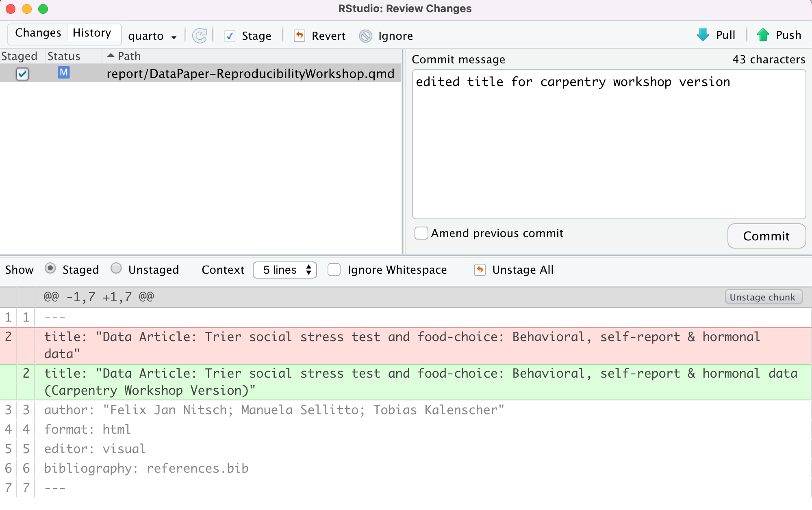
Task: Click inside the Commit message text area
Action: 609,144
